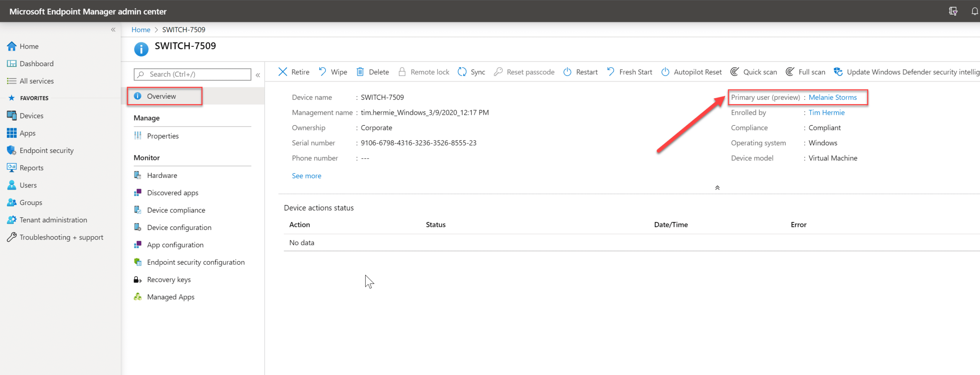The height and width of the screenshot is (375, 980).
Task: Click the Users person icon
Action: pyautogui.click(x=11, y=185)
